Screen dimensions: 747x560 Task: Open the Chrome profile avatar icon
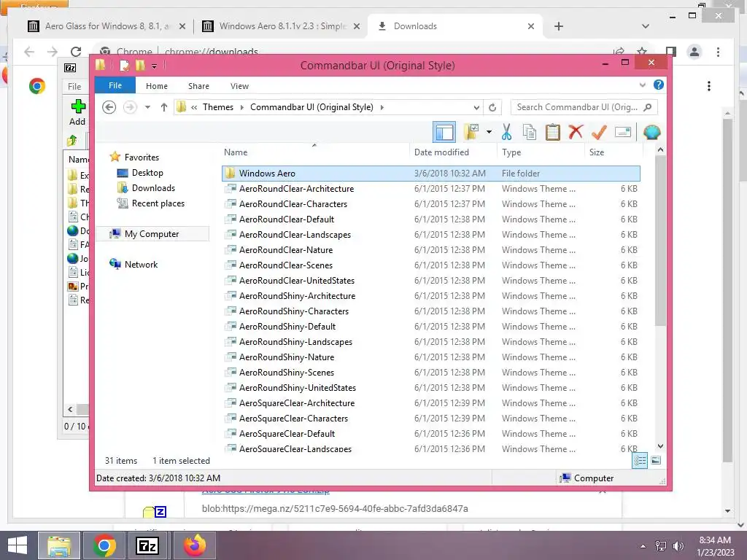[x=694, y=52]
